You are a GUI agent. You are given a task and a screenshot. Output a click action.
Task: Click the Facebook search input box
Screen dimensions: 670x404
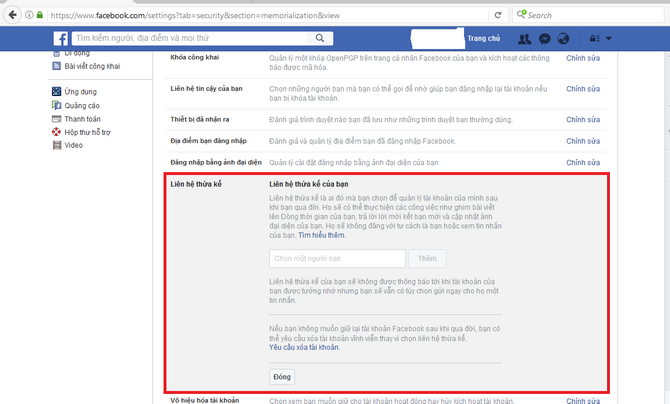(190, 39)
